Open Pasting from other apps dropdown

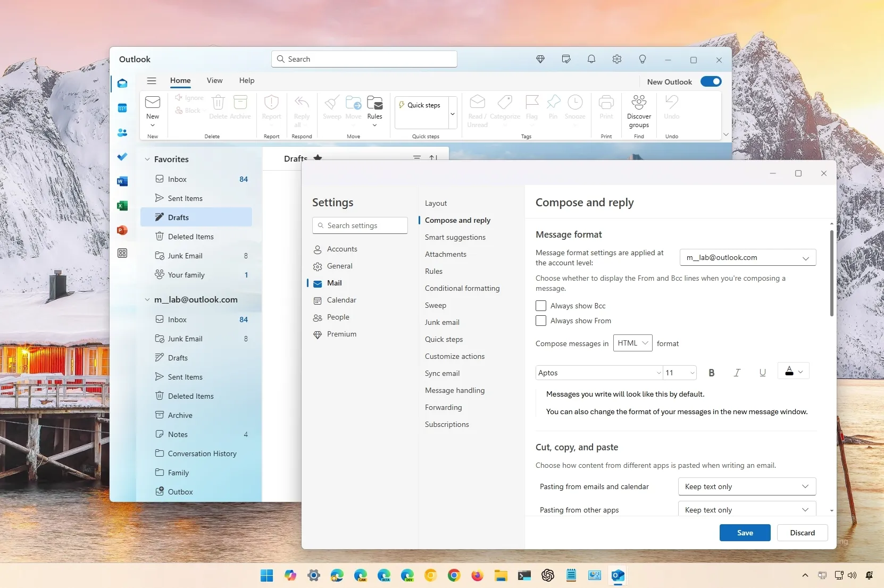747,509
